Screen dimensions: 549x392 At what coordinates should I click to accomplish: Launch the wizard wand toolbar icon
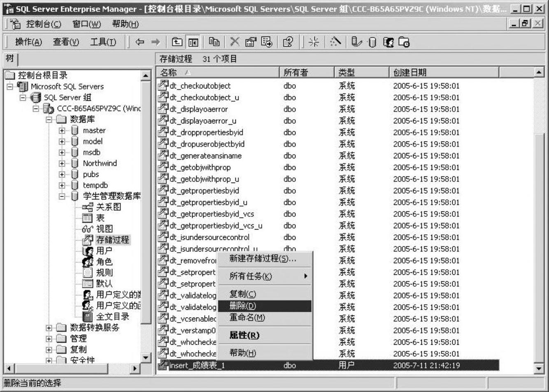pyautogui.click(x=336, y=42)
